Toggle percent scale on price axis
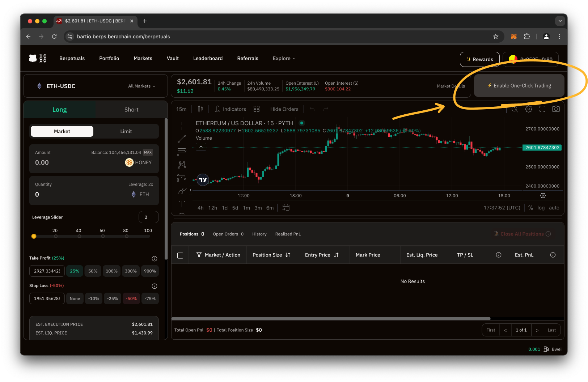 (530, 208)
